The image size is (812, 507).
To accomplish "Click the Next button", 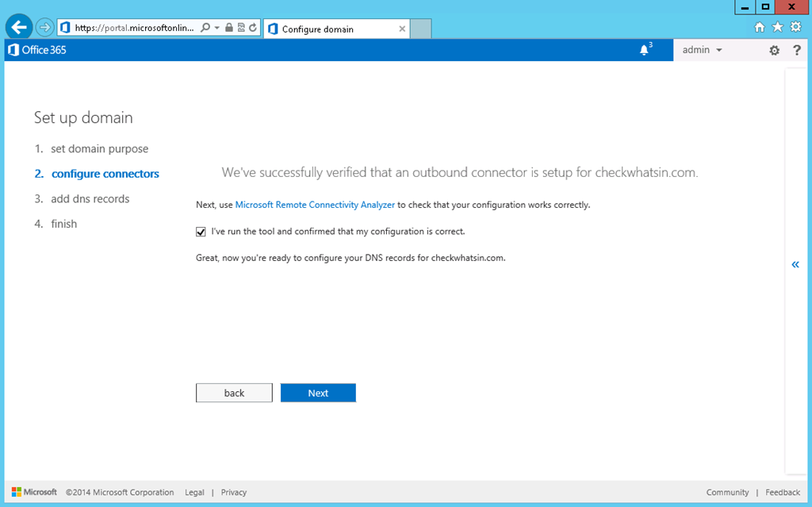I will (318, 393).
